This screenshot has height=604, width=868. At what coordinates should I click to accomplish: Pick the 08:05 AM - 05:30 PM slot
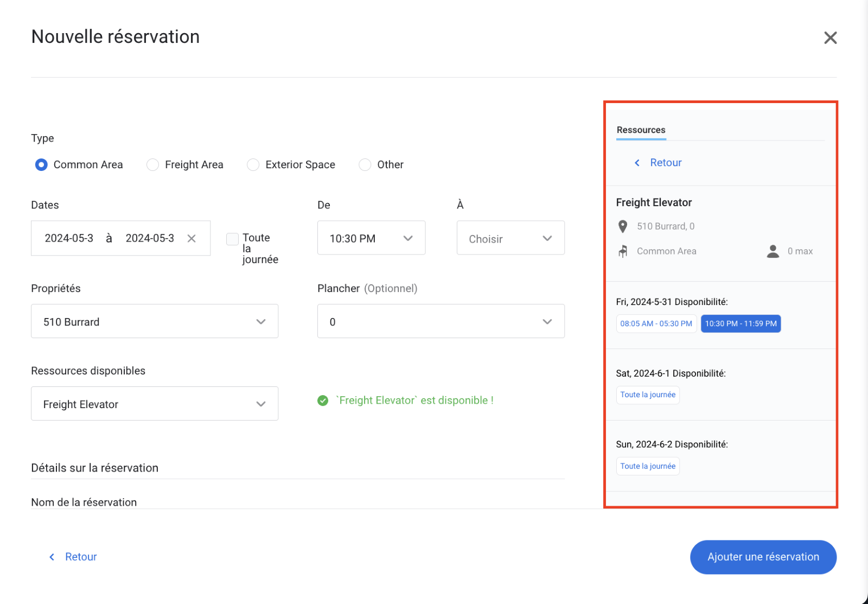656,323
